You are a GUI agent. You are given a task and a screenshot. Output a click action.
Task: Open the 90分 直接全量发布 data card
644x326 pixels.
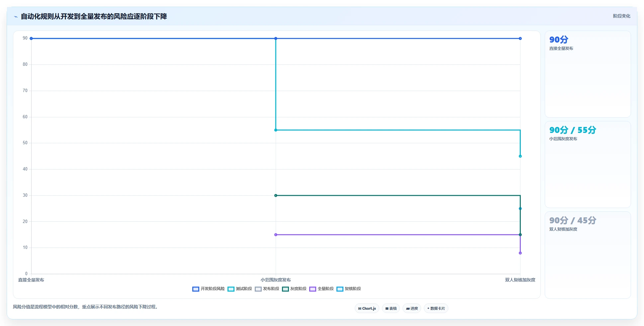pos(588,74)
